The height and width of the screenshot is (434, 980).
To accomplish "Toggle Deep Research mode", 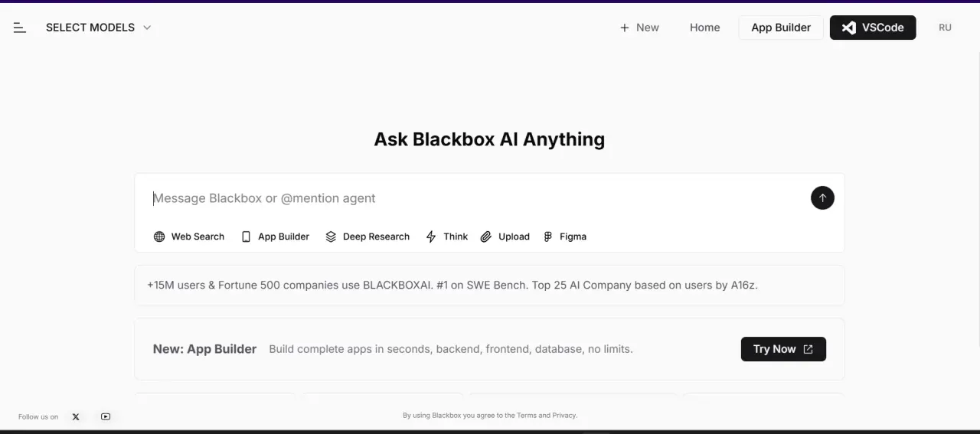I will tap(367, 237).
